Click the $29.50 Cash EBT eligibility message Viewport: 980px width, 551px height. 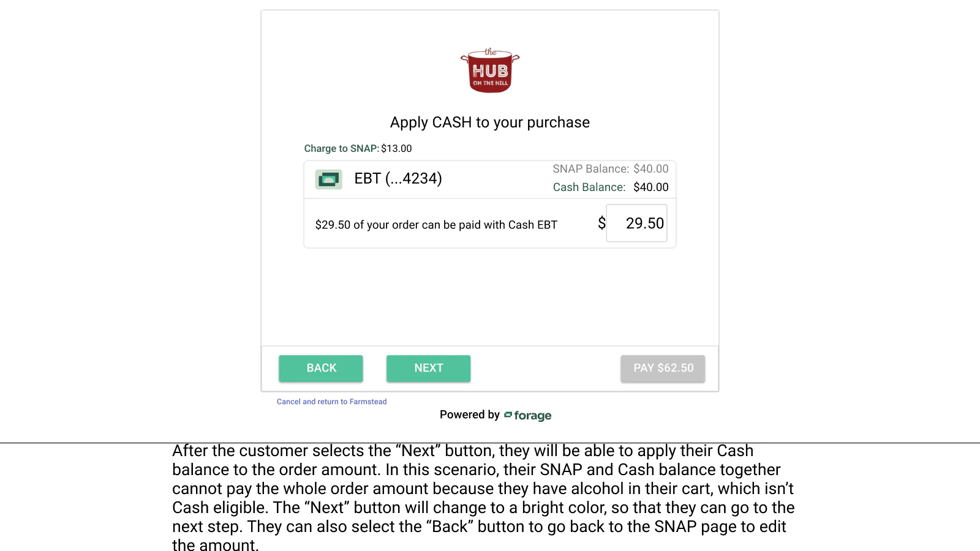[436, 225]
